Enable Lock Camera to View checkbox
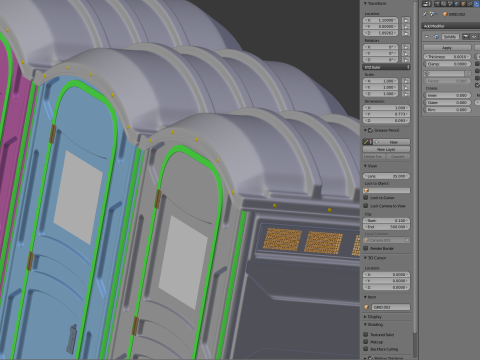 366,206
